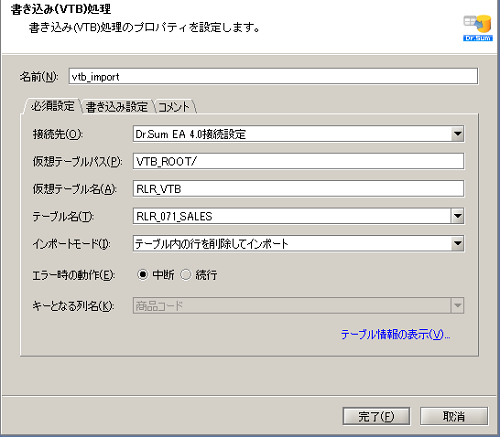Click the 名前 field containing vtb_import
Screen dimensions: 500x437
[x=273, y=76]
